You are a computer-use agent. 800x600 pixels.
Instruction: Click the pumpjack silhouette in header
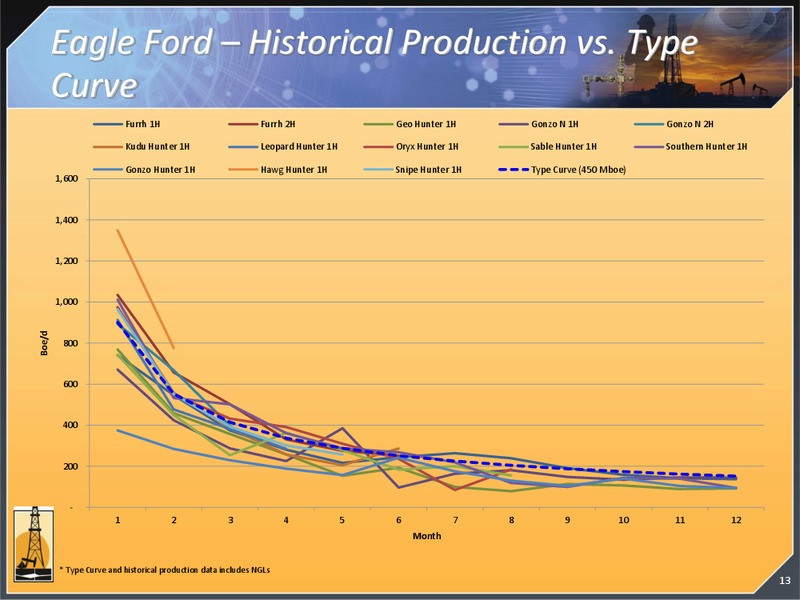tap(733, 84)
